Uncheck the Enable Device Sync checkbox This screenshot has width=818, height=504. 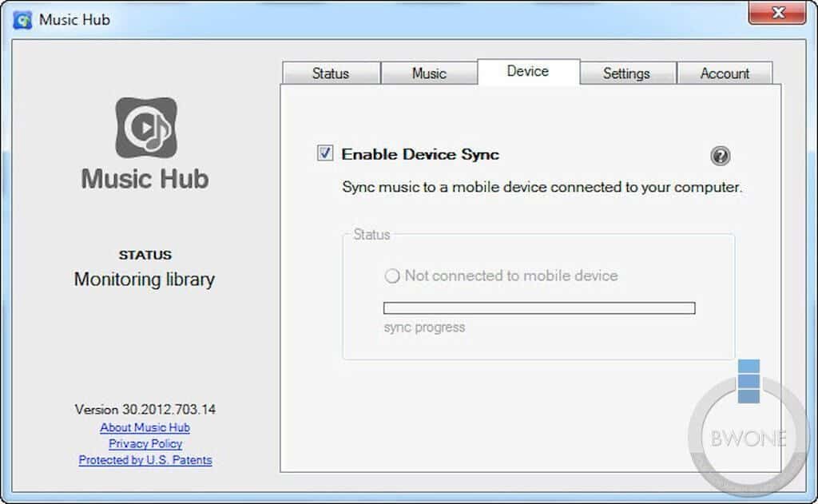(324, 153)
